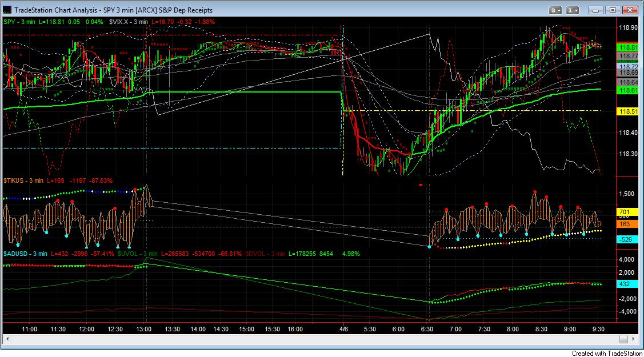This screenshot has width=644, height=357.
Task: Click the L=265583 UVOL value readout
Action: pyautogui.click(x=175, y=254)
